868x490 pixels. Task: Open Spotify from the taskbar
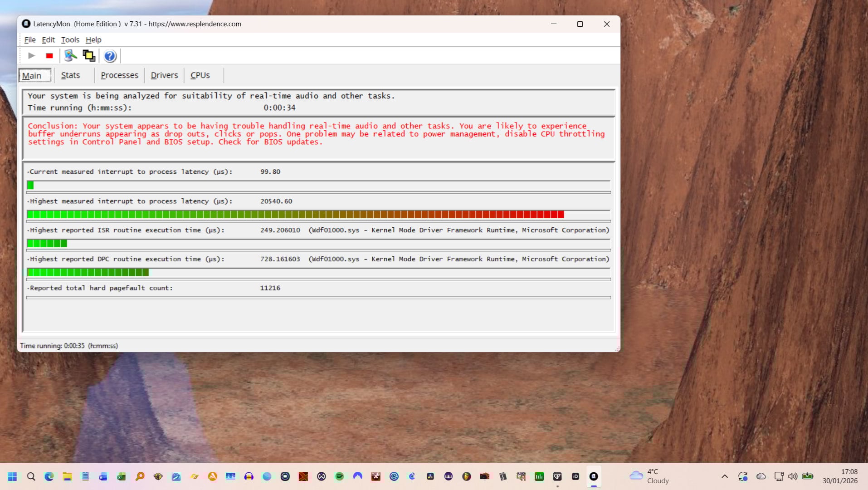[x=339, y=476]
